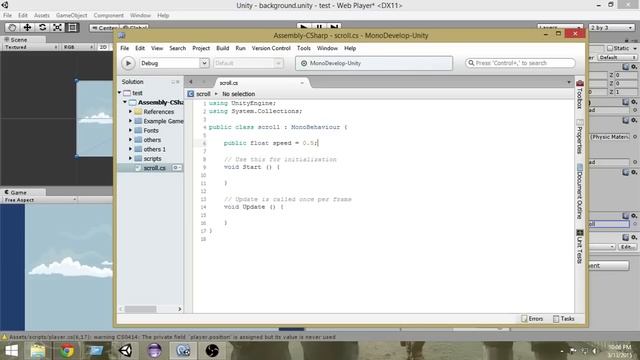Image resolution: width=640 pixels, height=360 pixels.
Task: Collapse the test solution node
Action: click(120, 93)
